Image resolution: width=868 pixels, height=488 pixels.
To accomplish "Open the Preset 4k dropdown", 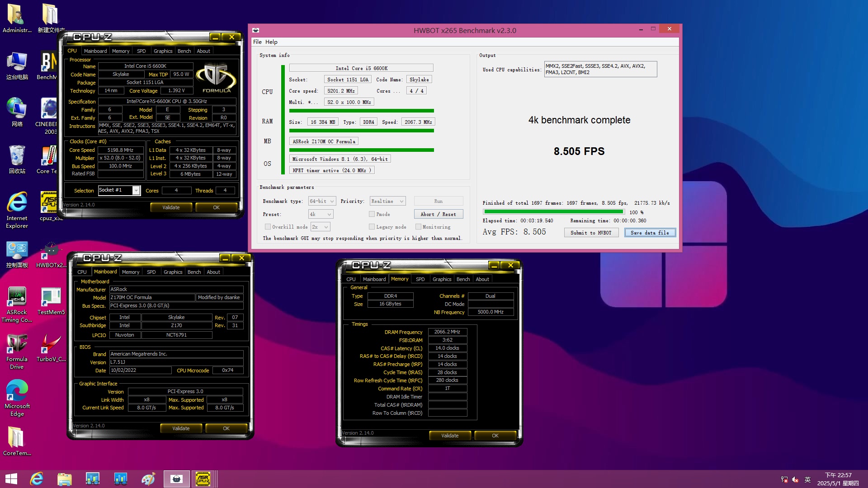I will point(321,214).
